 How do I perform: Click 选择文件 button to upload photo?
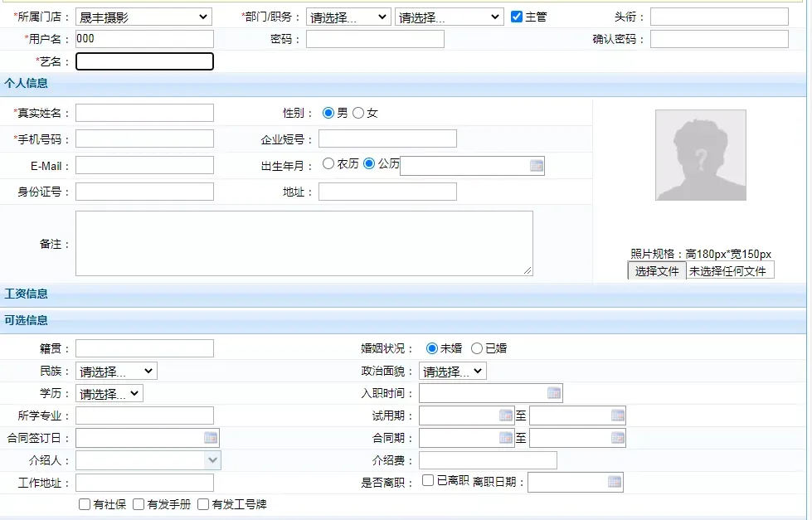(x=656, y=271)
